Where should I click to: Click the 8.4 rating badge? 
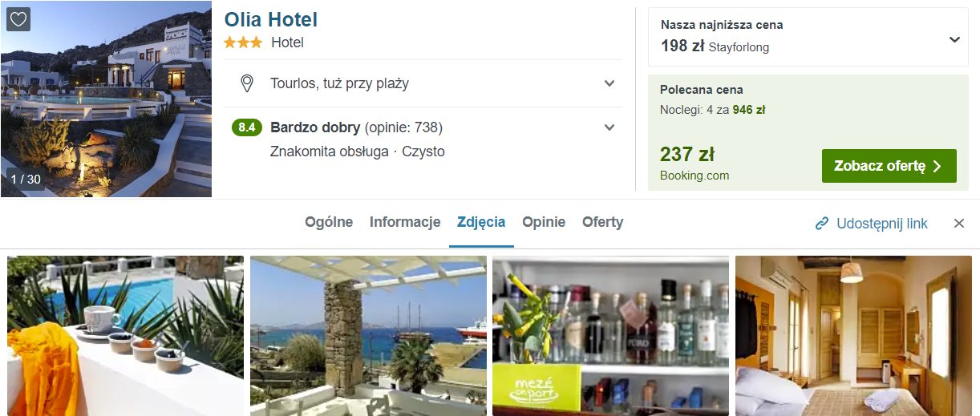247,127
